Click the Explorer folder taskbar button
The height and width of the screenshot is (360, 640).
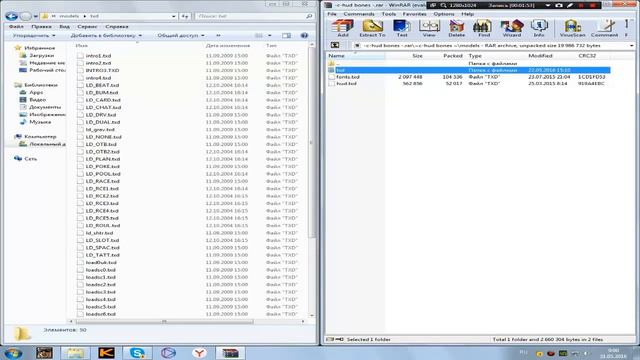[75, 353]
